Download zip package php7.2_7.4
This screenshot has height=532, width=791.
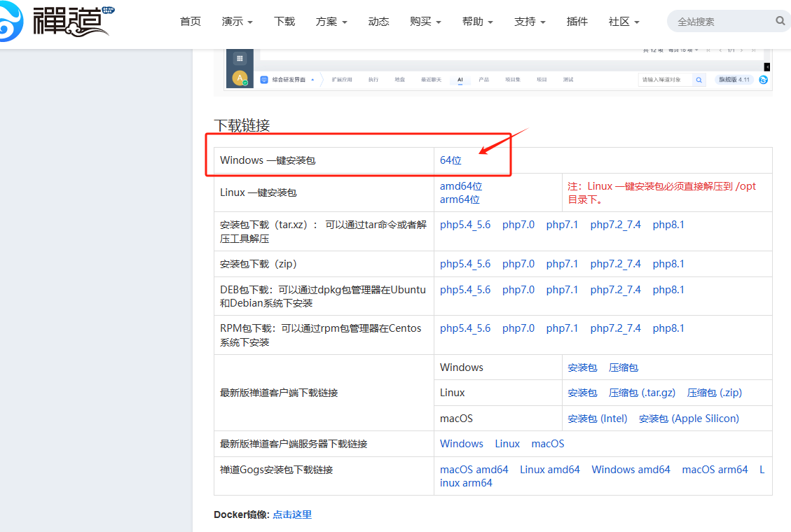(615, 264)
